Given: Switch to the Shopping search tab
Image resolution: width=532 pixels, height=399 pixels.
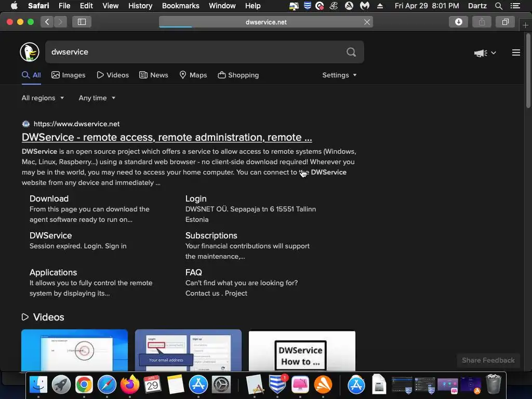Looking at the screenshot, I should point(238,75).
